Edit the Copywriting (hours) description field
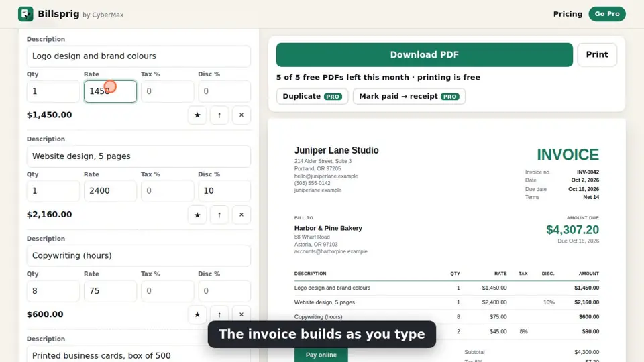644x362 pixels. pyautogui.click(x=139, y=255)
